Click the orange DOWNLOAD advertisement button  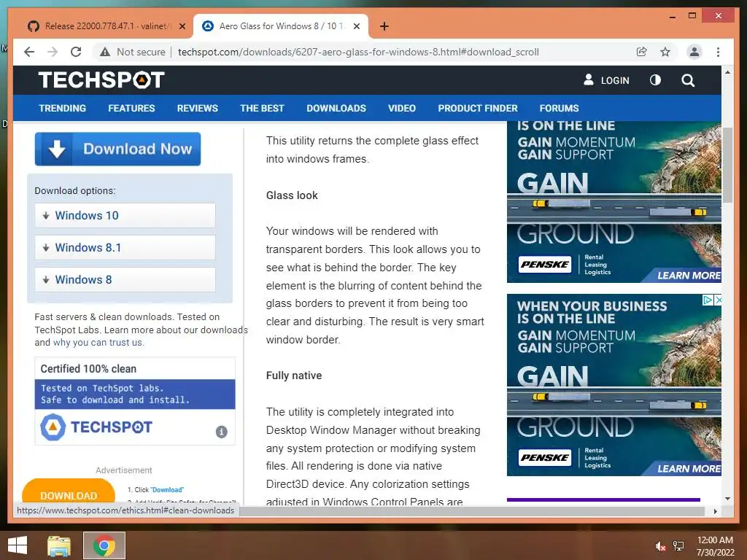point(69,492)
